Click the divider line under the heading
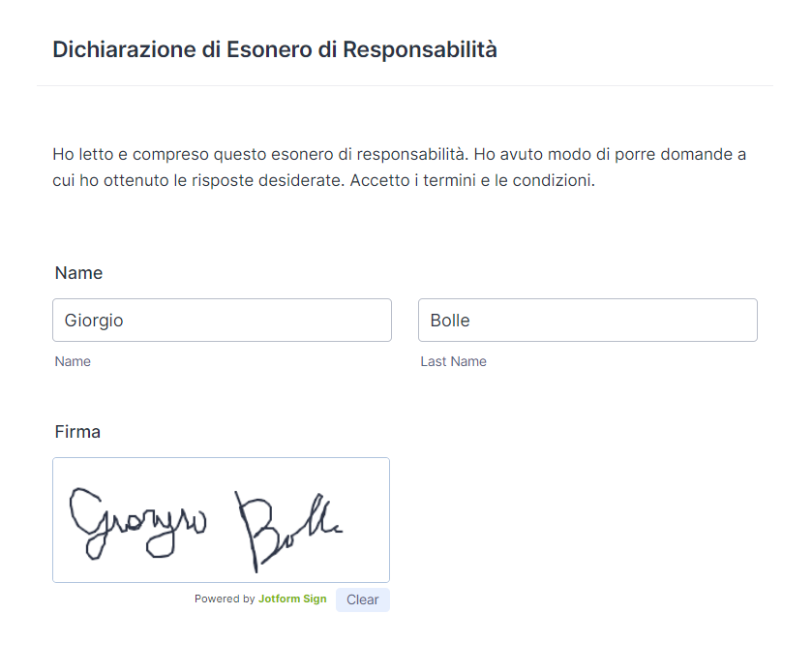The width and height of the screenshot is (812, 645). 405,85
